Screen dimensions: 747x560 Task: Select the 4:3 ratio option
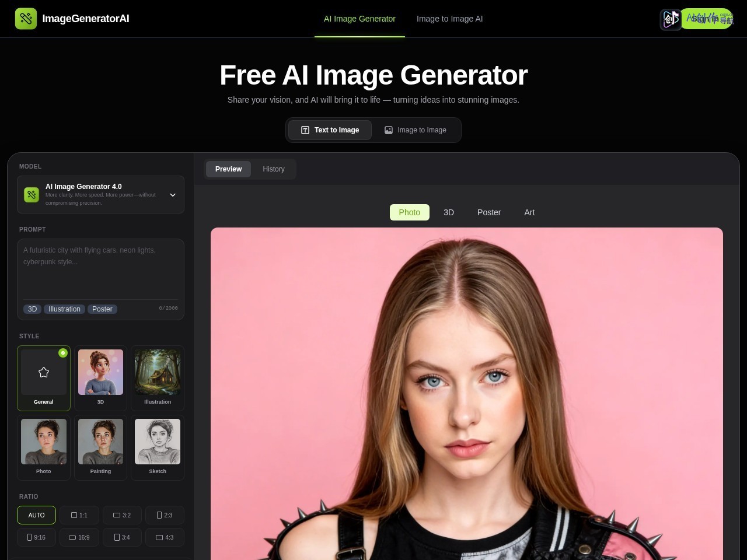click(x=165, y=537)
